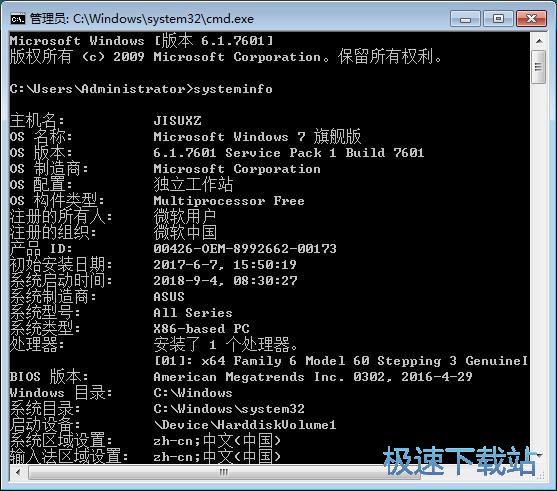
Task: Close the command prompt window
Action: pos(531,18)
